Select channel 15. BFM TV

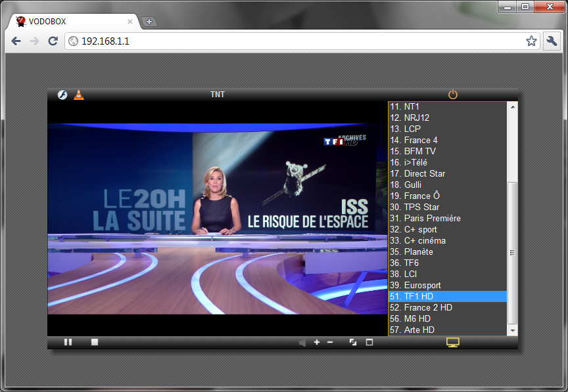coord(448,151)
